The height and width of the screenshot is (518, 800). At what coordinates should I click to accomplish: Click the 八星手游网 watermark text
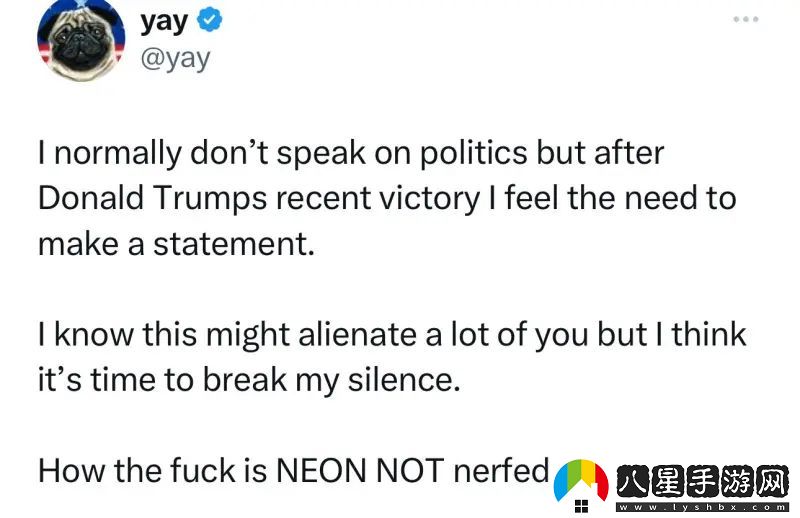(x=703, y=481)
